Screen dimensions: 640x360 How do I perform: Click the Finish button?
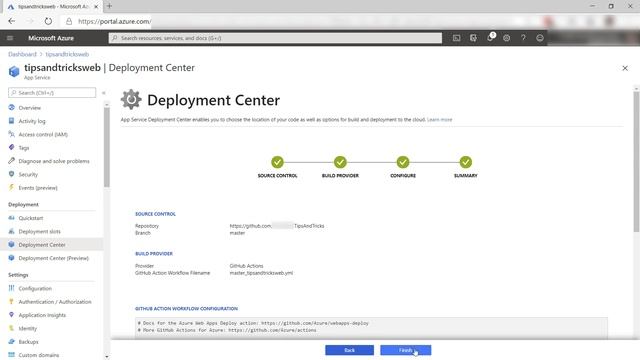coord(405,350)
